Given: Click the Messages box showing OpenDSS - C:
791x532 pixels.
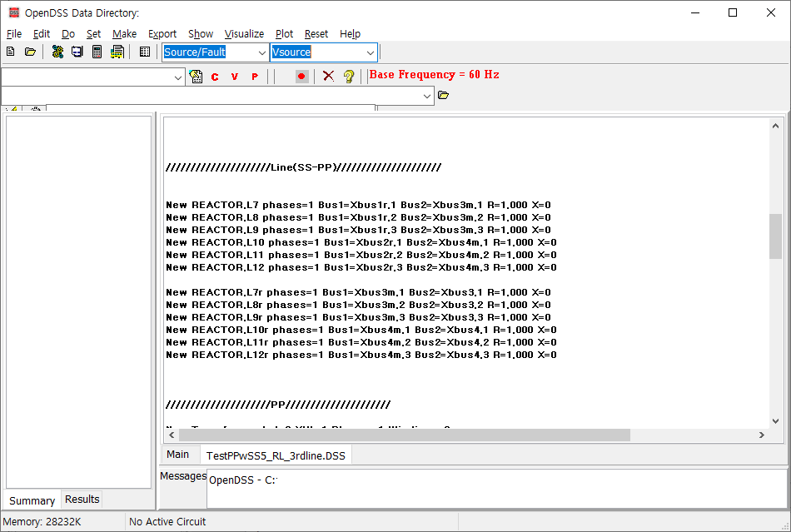Looking at the screenshot, I should [x=497, y=489].
